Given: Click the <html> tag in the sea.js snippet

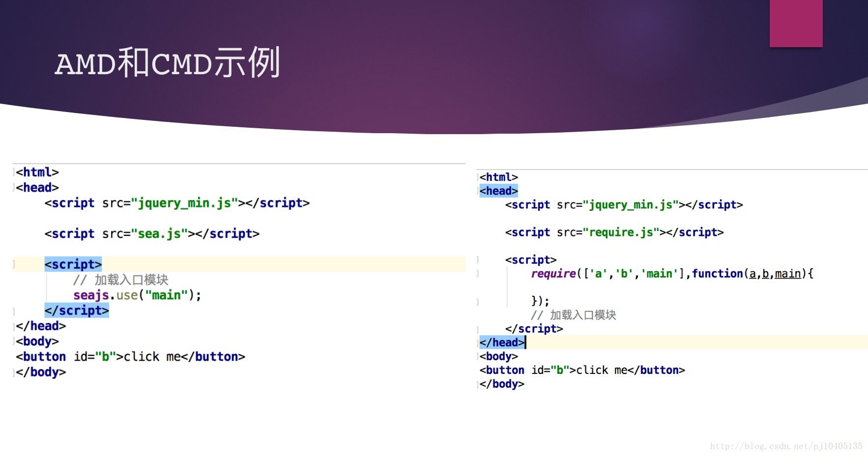Looking at the screenshot, I should (x=37, y=172).
